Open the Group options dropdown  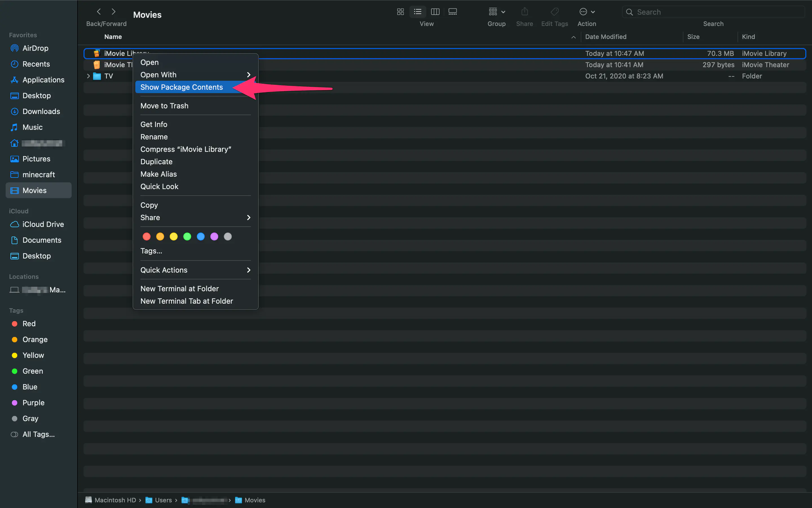(x=497, y=12)
